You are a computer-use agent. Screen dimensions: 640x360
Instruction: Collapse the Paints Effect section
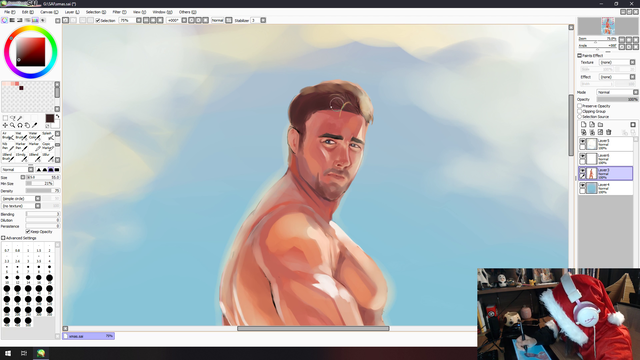pos(580,56)
